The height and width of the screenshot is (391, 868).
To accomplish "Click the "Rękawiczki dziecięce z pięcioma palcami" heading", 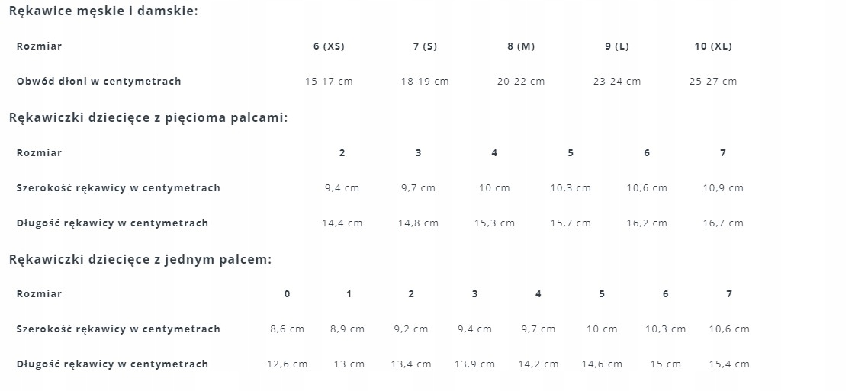I will [148, 118].
